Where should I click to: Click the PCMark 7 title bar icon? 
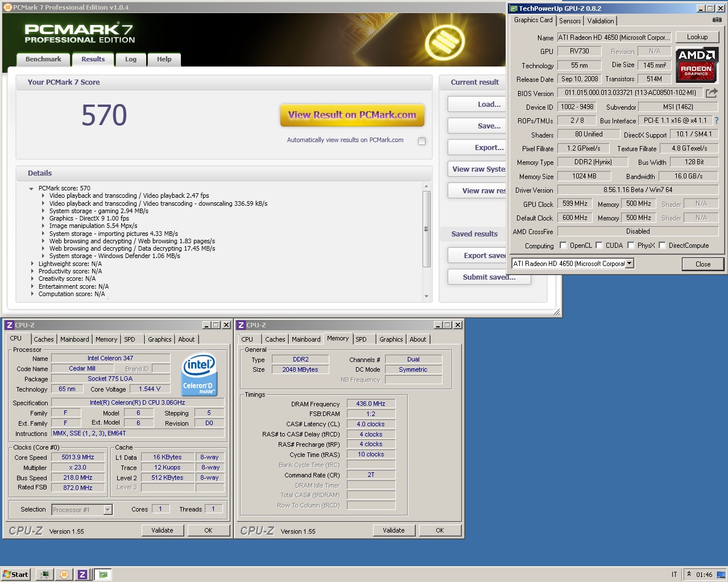coord(7,7)
